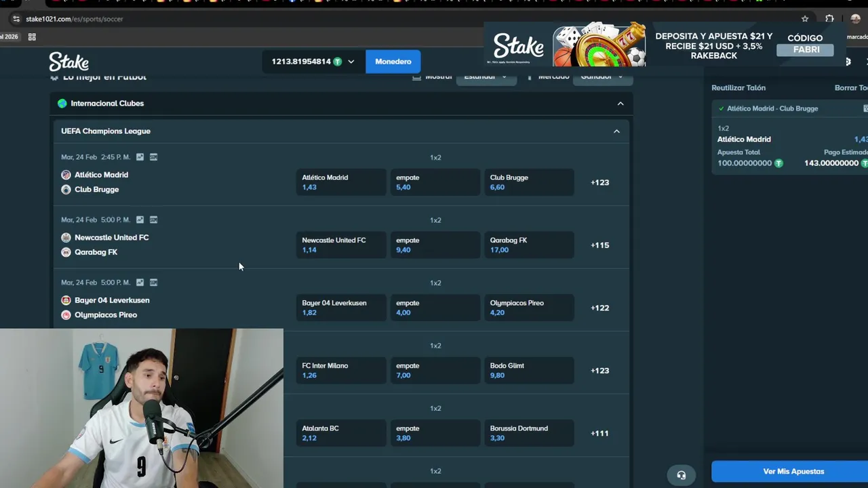Collapse the Internacional Clubes section

pos(620,104)
